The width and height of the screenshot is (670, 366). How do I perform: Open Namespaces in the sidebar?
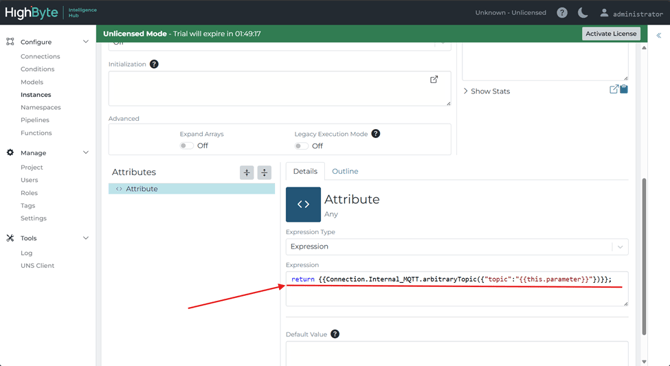(41, 107)
